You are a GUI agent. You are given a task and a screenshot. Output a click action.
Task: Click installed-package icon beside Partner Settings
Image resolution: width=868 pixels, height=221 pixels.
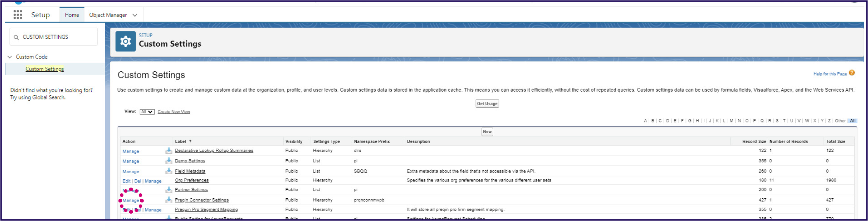pos(169,190)
